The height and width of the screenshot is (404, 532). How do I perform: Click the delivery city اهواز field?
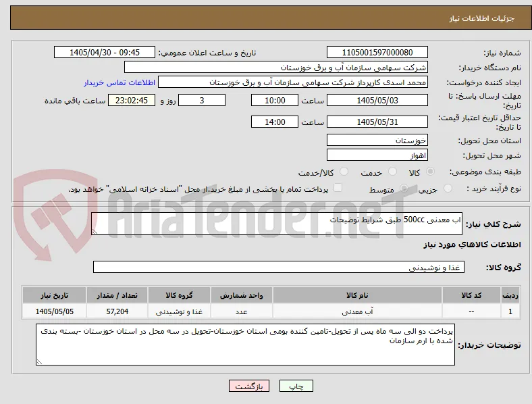pos(377,155)
